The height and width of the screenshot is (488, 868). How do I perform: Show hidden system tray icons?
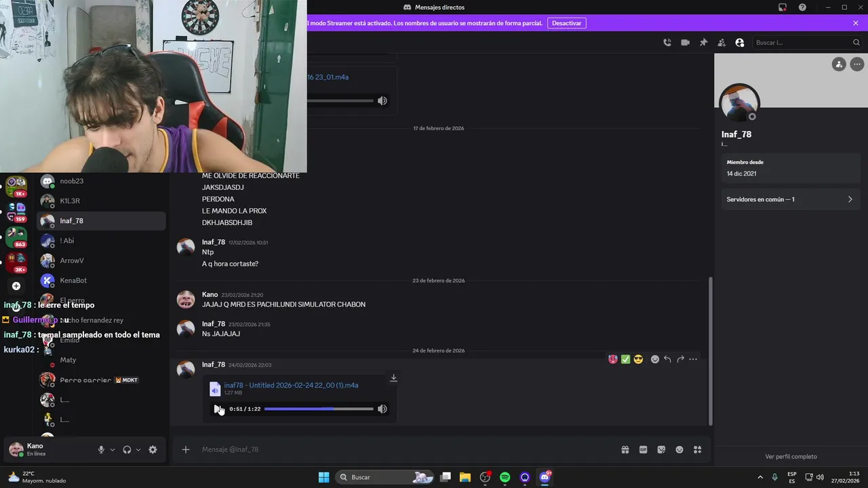(x=760, y=477)
